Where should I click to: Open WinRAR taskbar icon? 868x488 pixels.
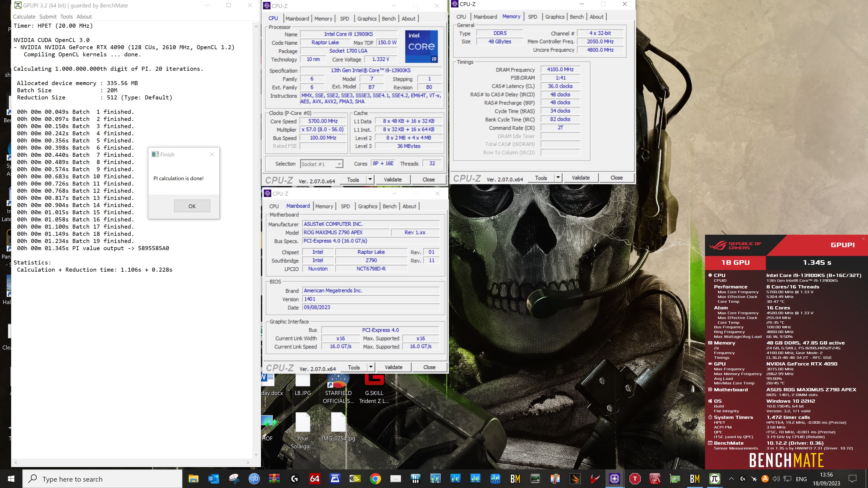[x=274, y=479]
